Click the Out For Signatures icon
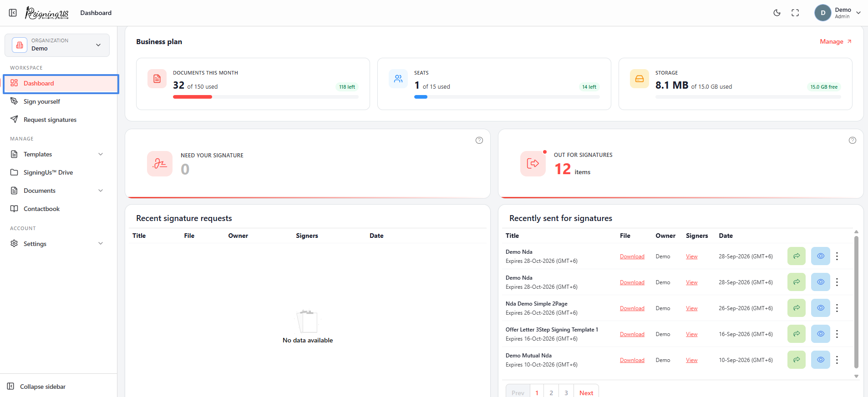 (533, 164)
